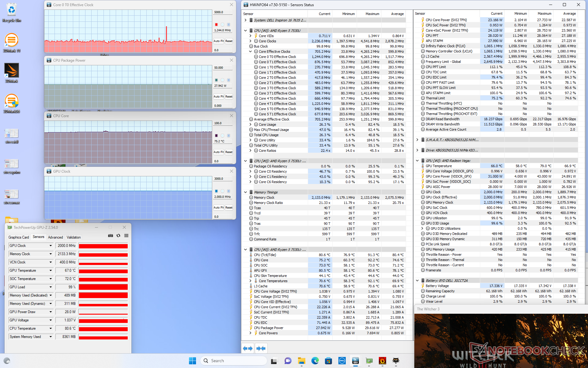Expand the Core Clocks row

[x=251, y=41]
